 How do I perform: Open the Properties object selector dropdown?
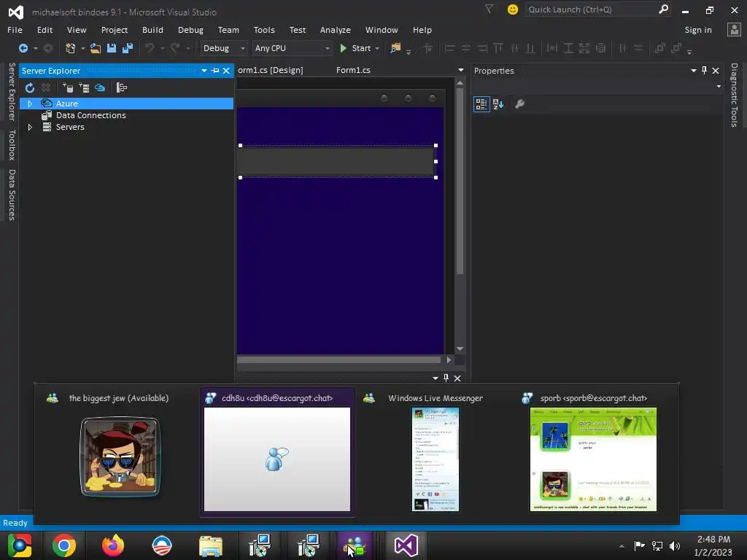pos(719,86)
